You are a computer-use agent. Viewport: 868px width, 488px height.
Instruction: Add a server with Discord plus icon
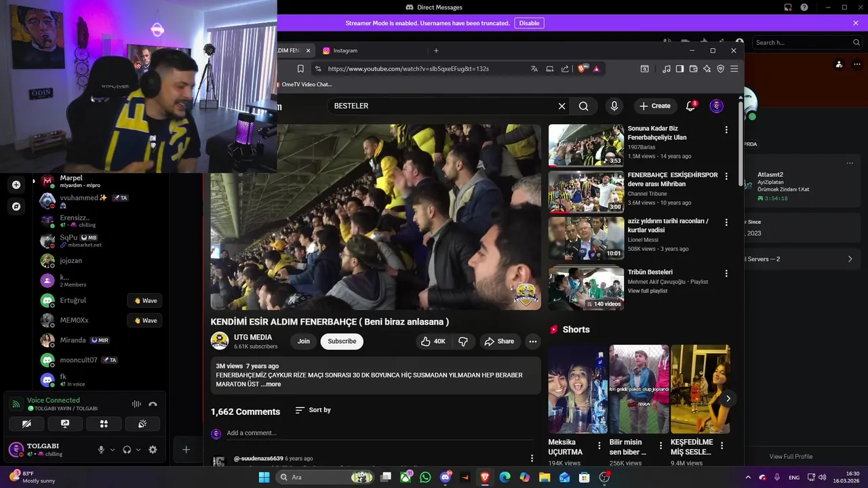(x=16, y=184)
